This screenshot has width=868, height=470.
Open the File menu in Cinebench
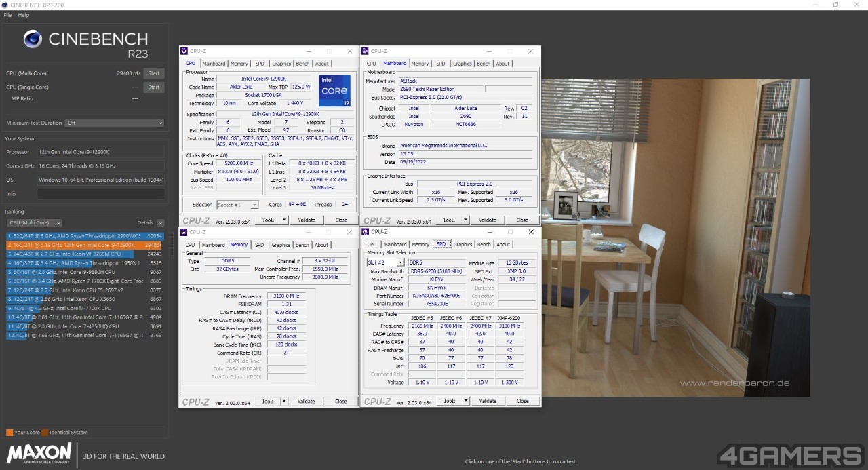pyautogui.click(x=7, y=15)
